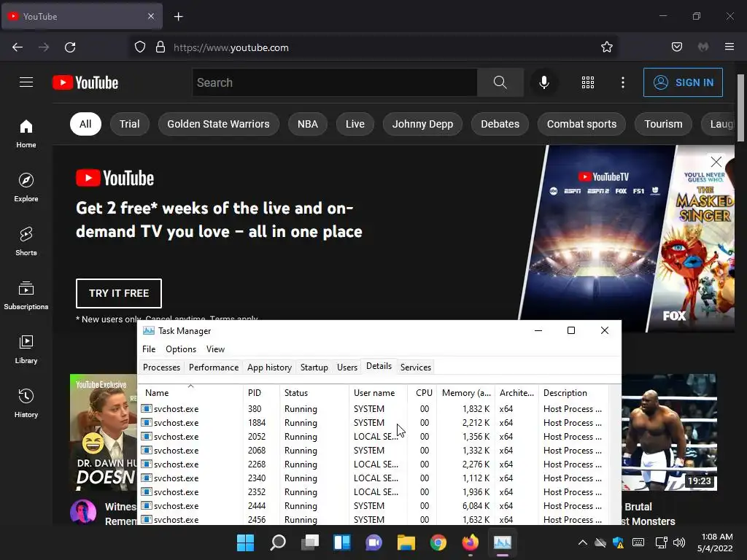Click the YouTube logo in header
Screen dimensions: 747x560
click(x=85, y=82)
